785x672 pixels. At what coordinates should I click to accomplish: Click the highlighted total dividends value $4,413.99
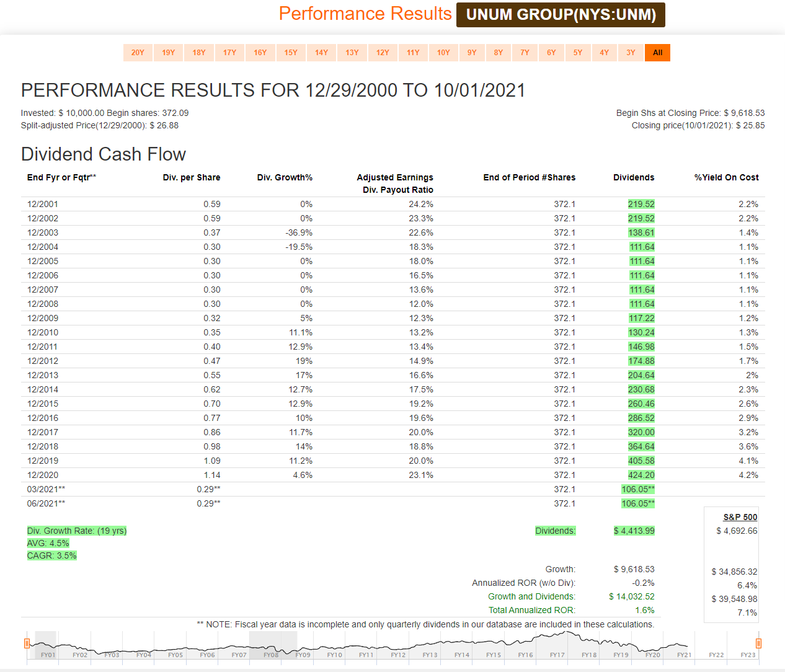[x=634, y=531]
